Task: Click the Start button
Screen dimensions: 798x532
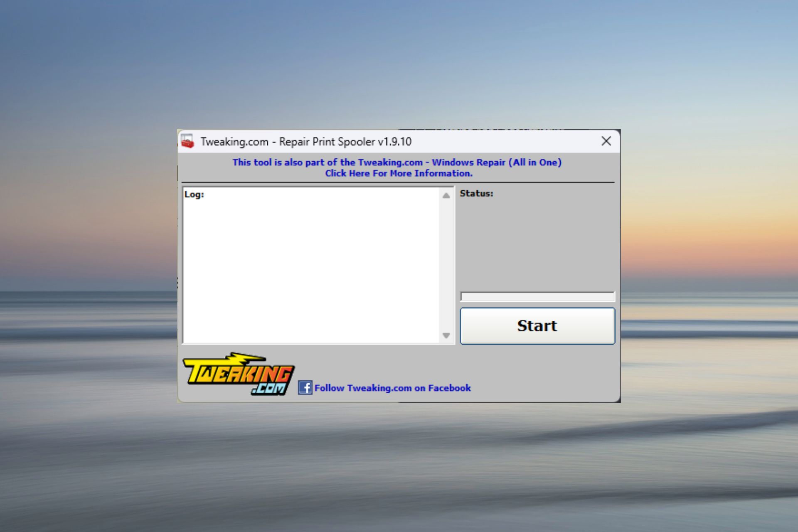Action: point(537,326)
